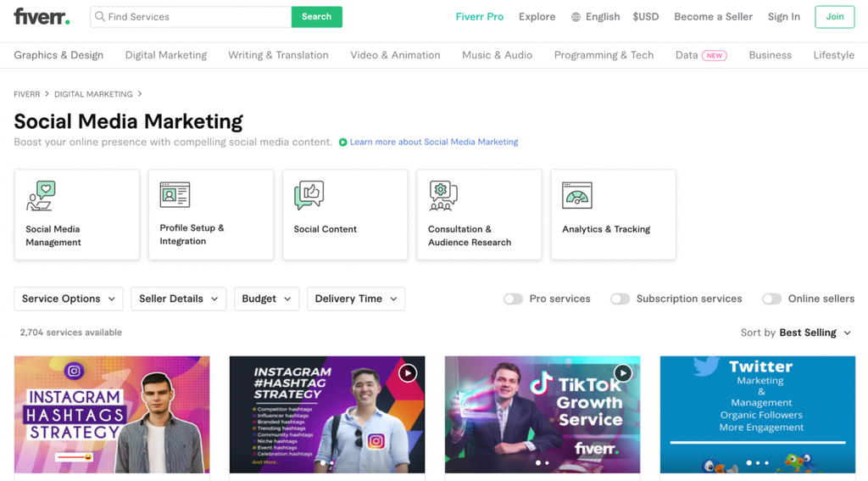Open the TikTok Growth Service gig thumbnail
Screen dimensions: 868x481
[x=542, y=415]
